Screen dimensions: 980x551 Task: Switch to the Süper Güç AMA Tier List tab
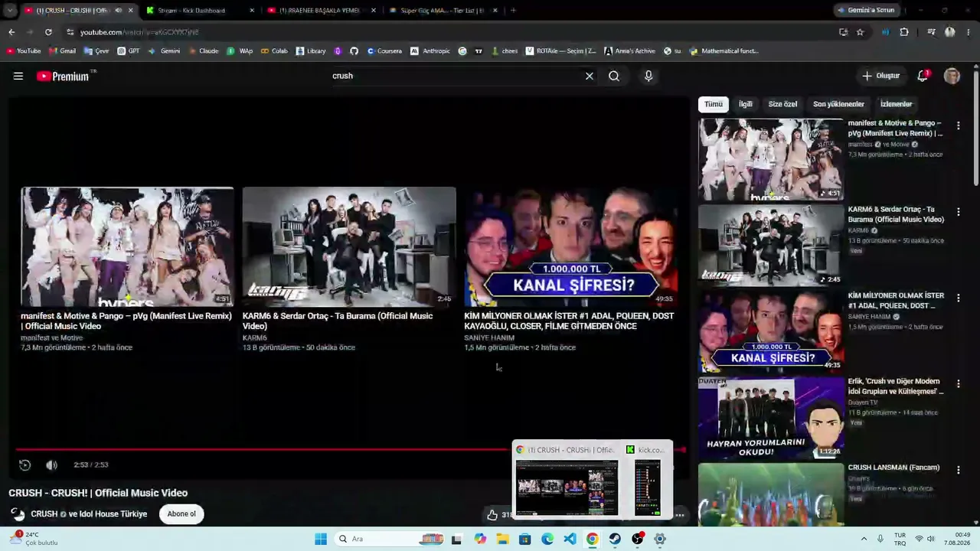tap(443, 11)
